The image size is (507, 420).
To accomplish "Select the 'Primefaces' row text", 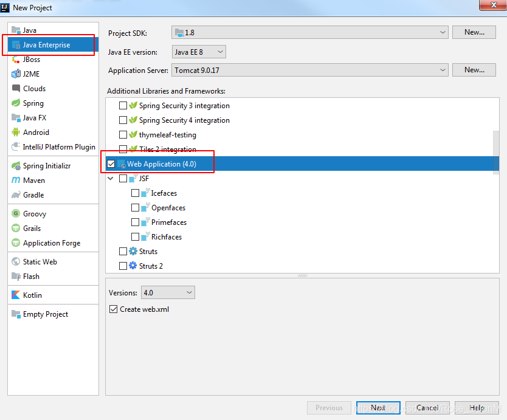I will pyautogui.click(x=169, y=222).
